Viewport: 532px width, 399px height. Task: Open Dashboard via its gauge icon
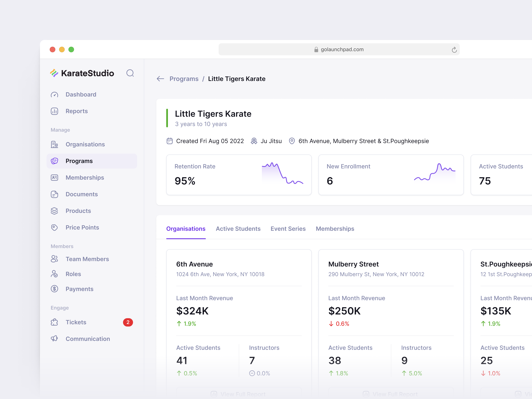click(54, 95)
